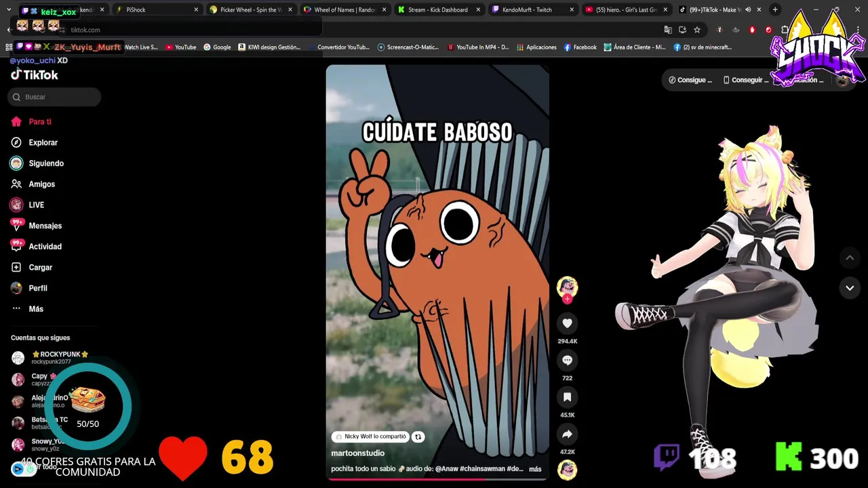Open Mensajes inbox
The image size is (868, 488).
pyautogui.click(x=45, y=226)
